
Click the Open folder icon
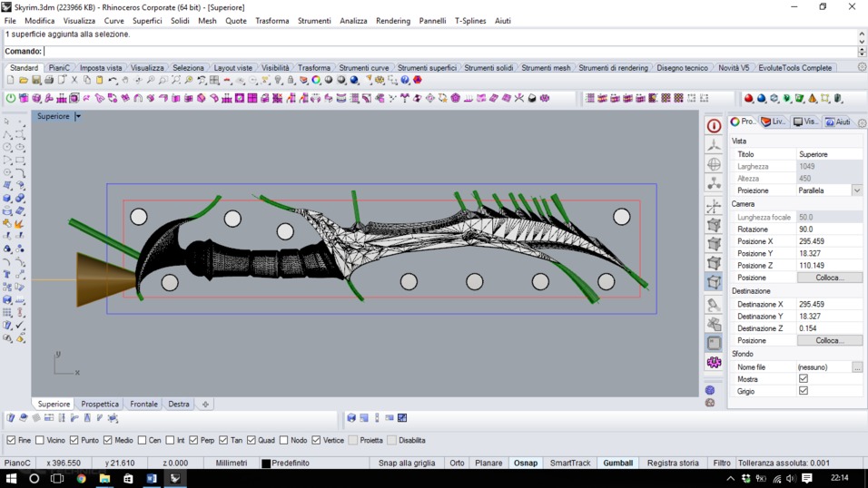pos(24,80)
